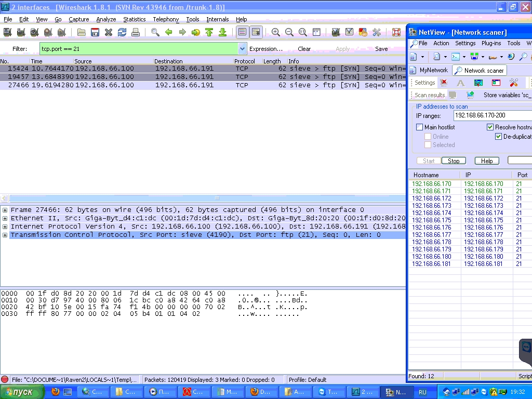Open the NetView console tool dropdown arrow
The image size is (532, 399).
point(464,57)
